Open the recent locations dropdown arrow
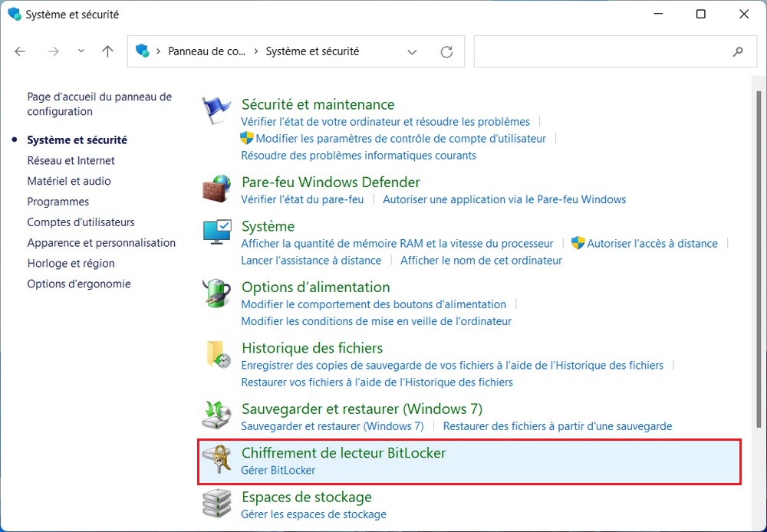 click(81, 51)
